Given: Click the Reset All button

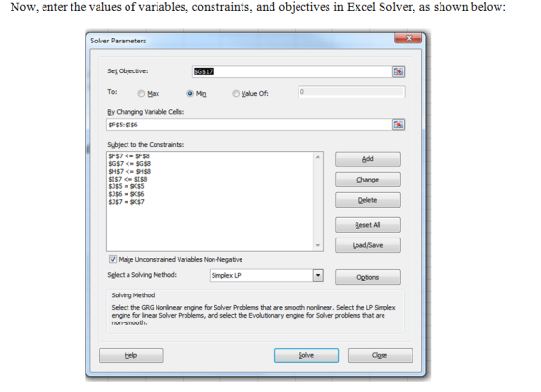Looking at the screenshot, I should coord(368,225).
